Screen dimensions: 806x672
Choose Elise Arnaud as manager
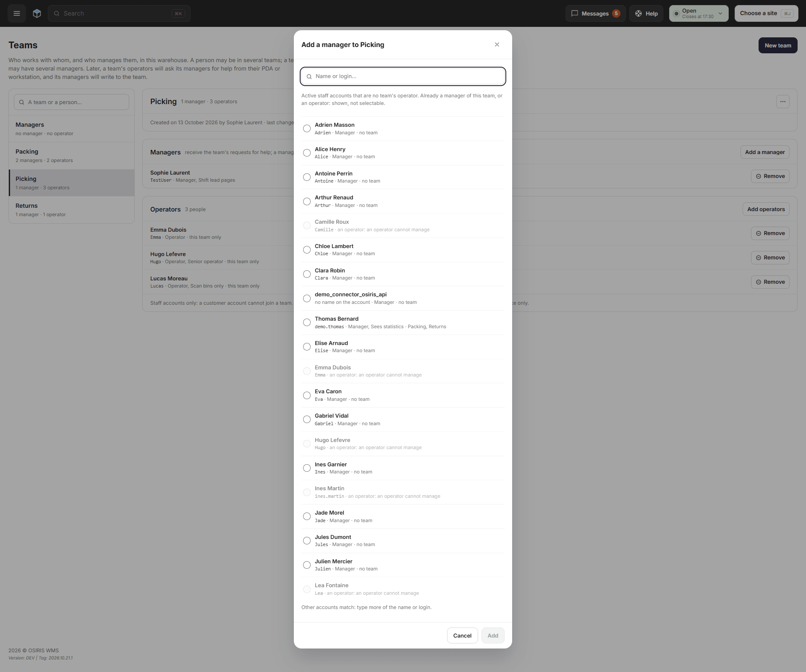[307, 347]
